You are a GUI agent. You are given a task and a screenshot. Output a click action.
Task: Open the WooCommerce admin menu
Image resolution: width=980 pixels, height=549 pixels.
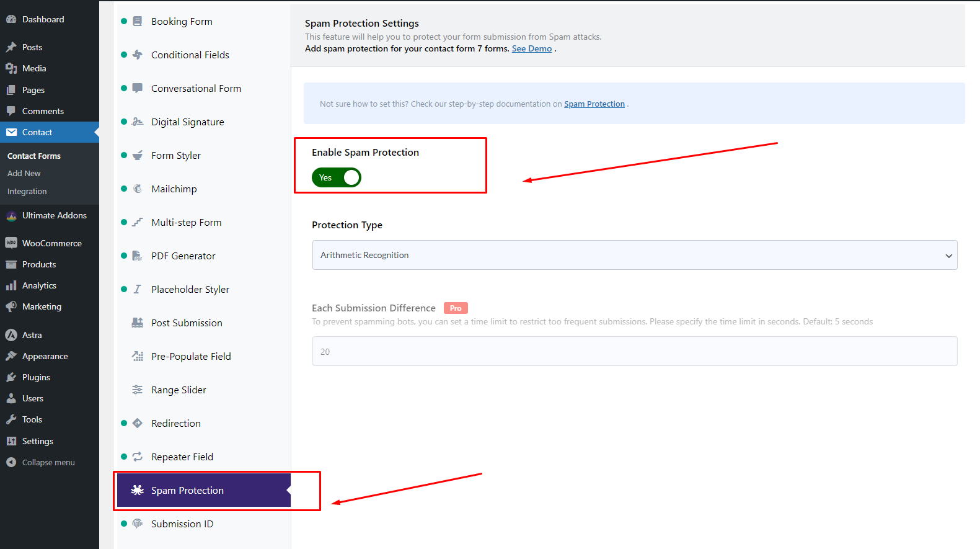[x=51, y=243]
